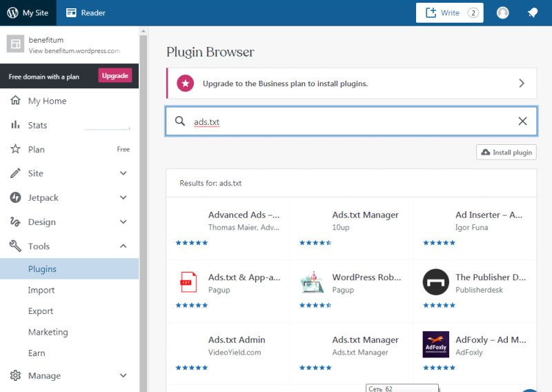Expand the Site menu chevron

(124, 173)
